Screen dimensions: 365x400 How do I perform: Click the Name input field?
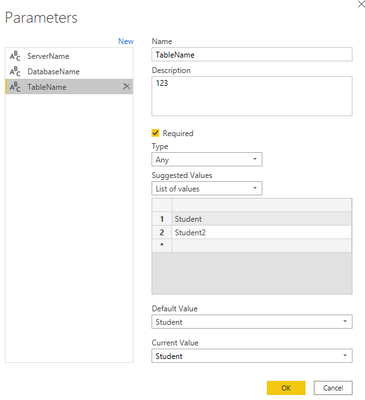(252, 54)
